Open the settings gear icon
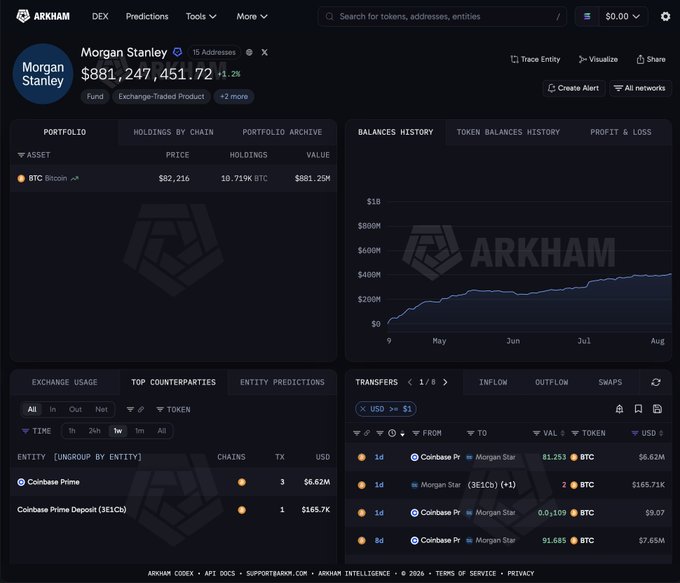This screenshot has width=680, height=583. [x=665, y=16]
